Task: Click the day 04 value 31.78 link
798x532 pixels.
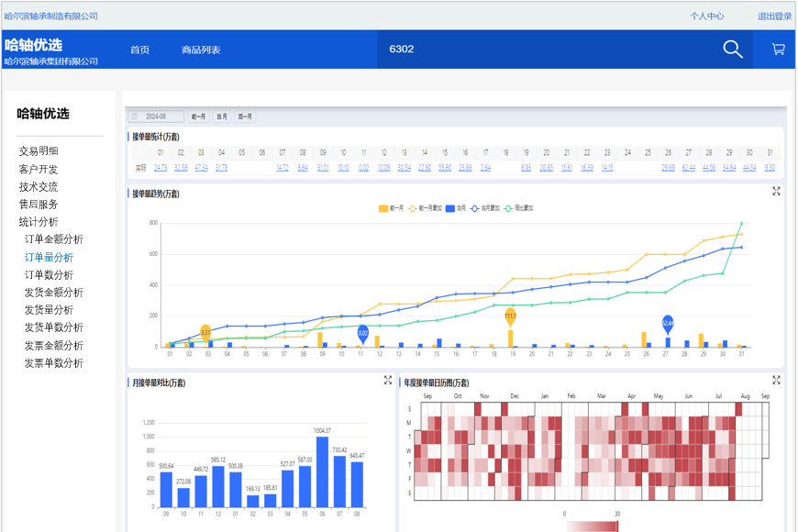Action: pyautogui.click(x=221, y=168)
